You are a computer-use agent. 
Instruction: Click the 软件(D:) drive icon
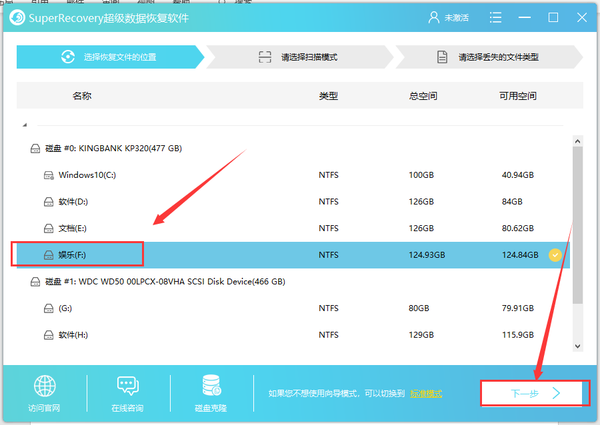pyautogui.click(x=49, y=202)
